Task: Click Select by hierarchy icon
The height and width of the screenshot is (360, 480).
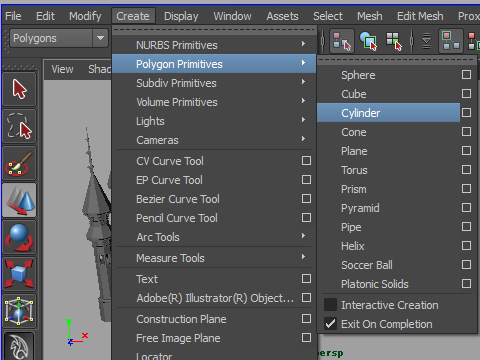Action: pos(342,41)
